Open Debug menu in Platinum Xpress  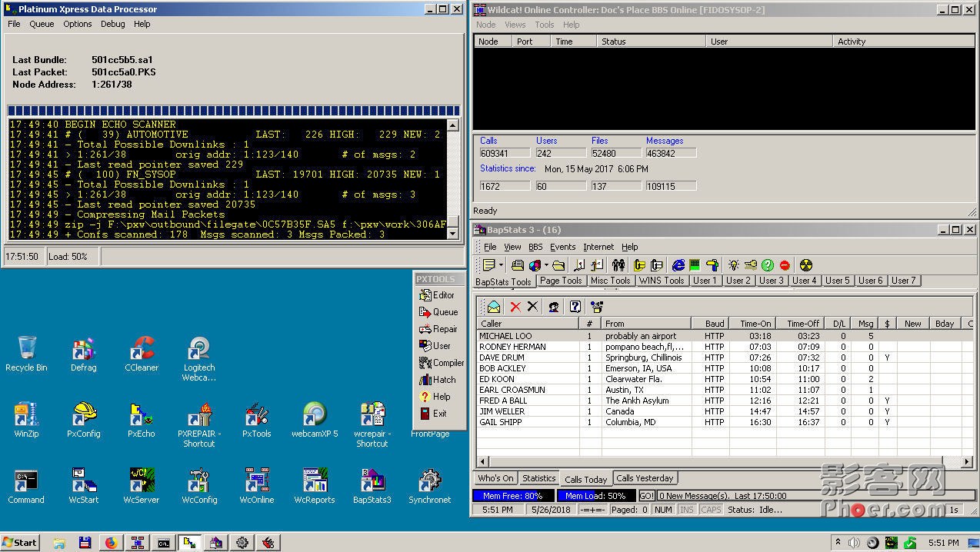[x=112, y=24]
